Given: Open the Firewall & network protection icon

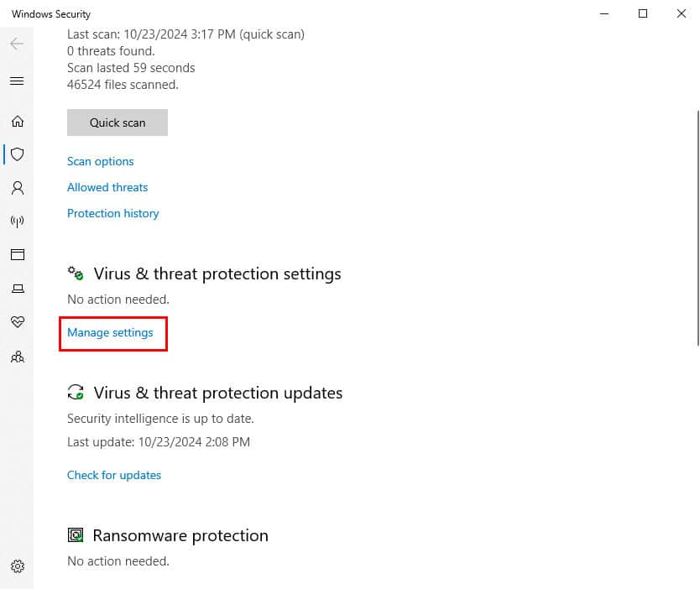Looking at the screenshot, I should [18, 222].
